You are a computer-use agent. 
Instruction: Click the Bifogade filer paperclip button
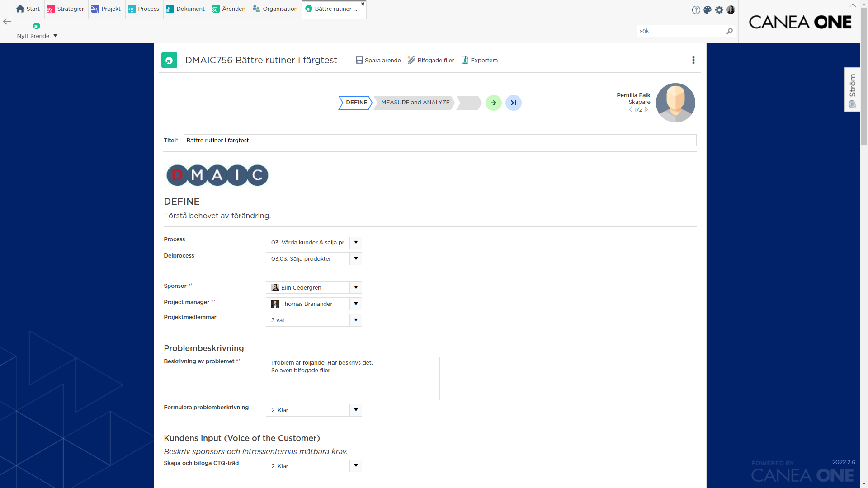point(431,60)
